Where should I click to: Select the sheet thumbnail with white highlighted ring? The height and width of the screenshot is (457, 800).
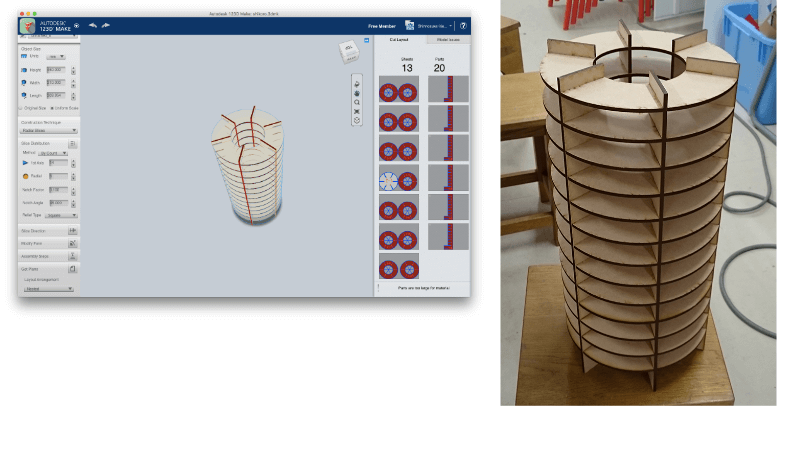(x=398, y=177)
